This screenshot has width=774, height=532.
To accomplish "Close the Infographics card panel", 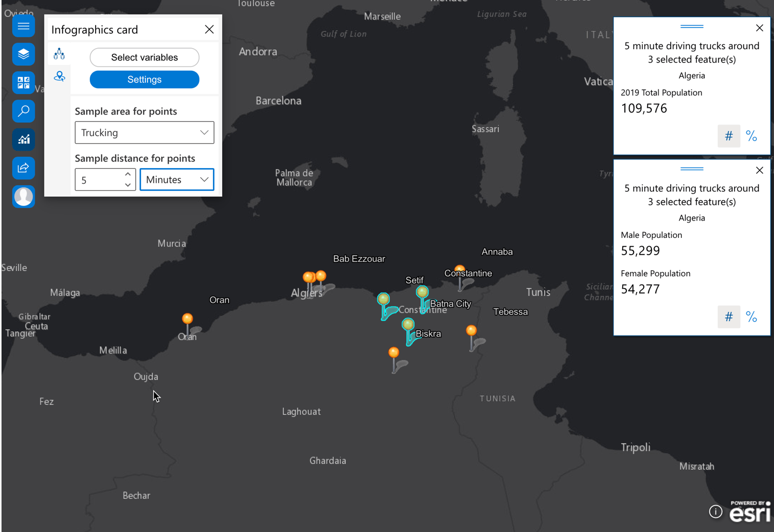I will 209,29.
